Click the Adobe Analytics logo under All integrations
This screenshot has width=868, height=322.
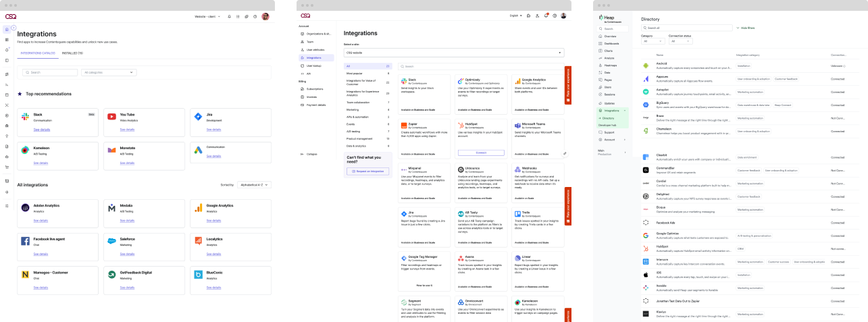[x=26, y=208]
